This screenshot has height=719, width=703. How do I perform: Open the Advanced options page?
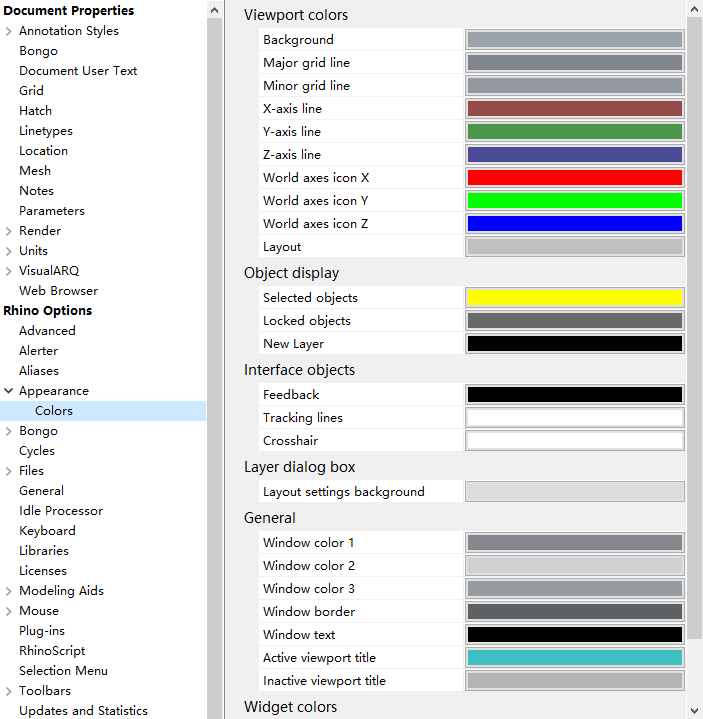[47, 331]
